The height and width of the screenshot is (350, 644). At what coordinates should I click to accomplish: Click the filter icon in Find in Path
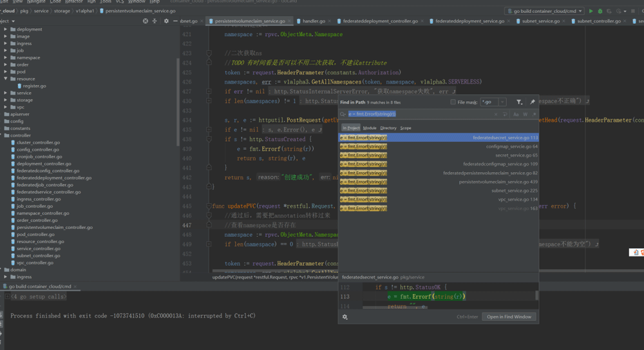[519, 102]
